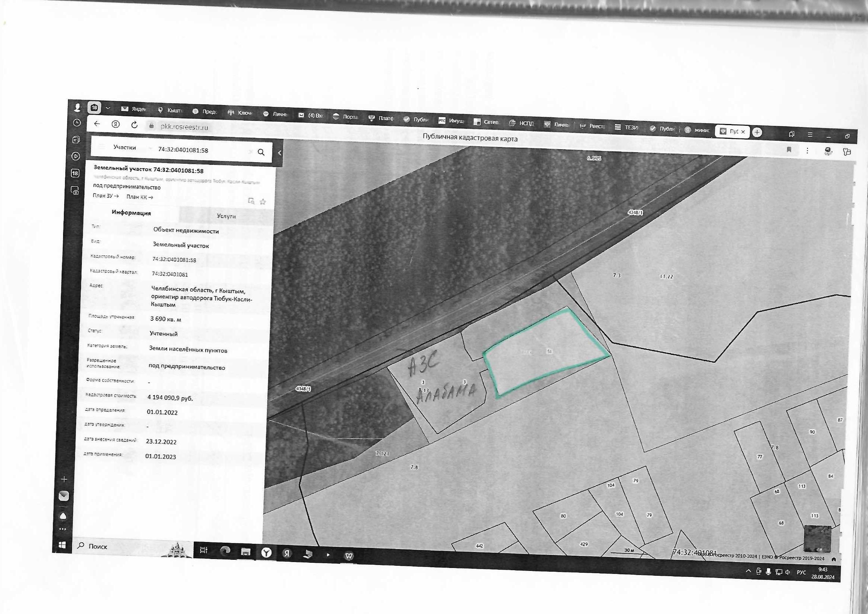This screenshot has height=614, width=868.
Task: Switch to the Услуги tab
Action: (226, 216)
